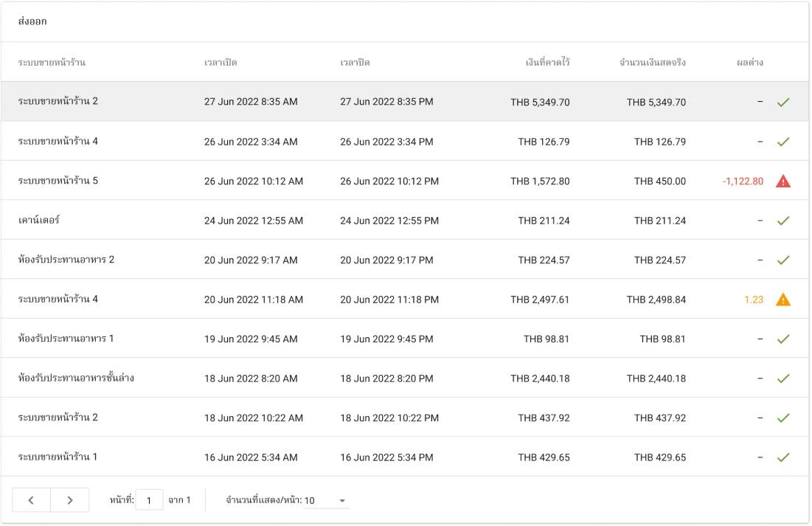The image size is (812, 526).
Task: Click the ส่งออก export button
Action: coord(32,21)
